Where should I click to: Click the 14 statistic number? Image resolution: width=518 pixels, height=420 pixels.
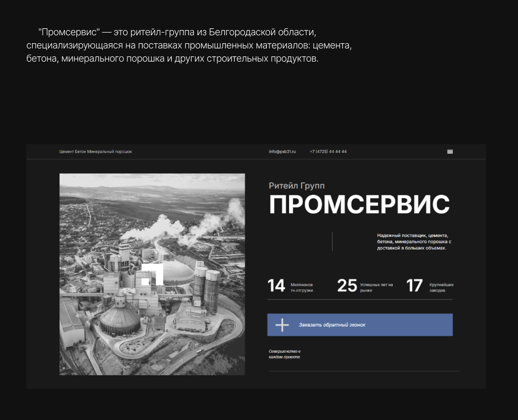[276, 286]
